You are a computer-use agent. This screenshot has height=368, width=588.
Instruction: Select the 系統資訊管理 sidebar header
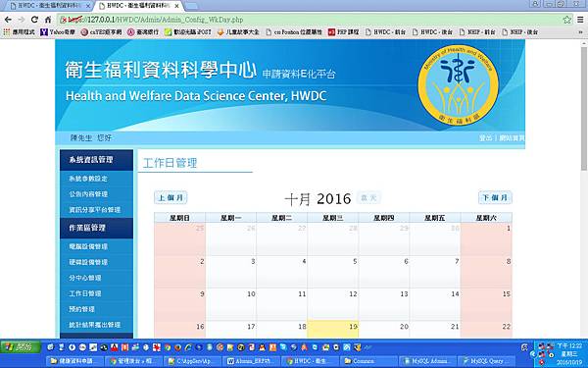coord(96,160)
